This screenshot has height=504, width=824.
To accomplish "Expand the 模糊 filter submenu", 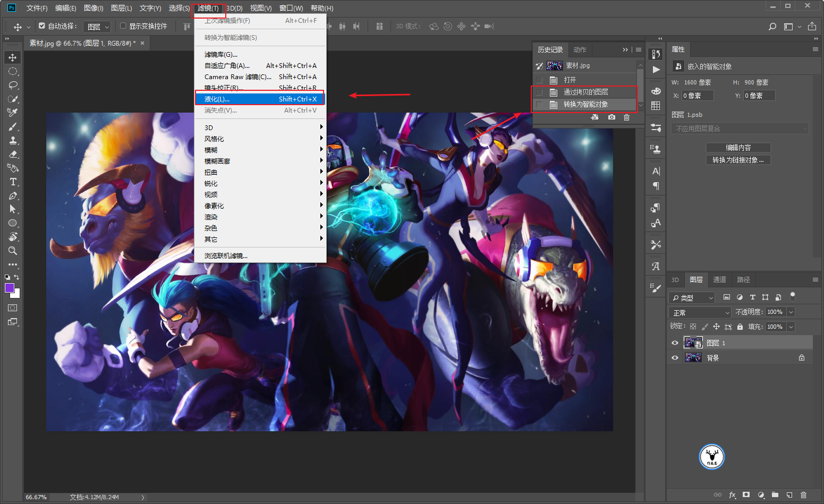I will pyautogui.click(x=260, y=150).
